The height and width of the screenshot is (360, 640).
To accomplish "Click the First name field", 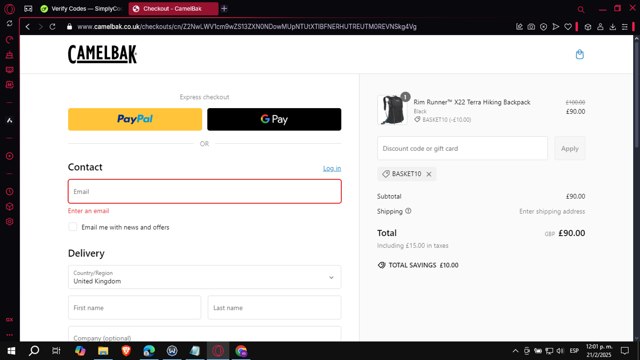I will coord(134,308).
